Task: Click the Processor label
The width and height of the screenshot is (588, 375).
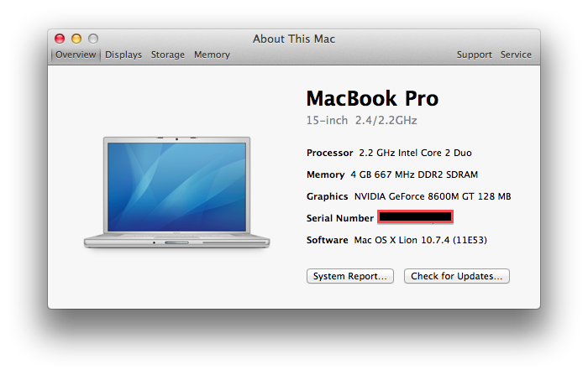Action: [x=329, y=153]
